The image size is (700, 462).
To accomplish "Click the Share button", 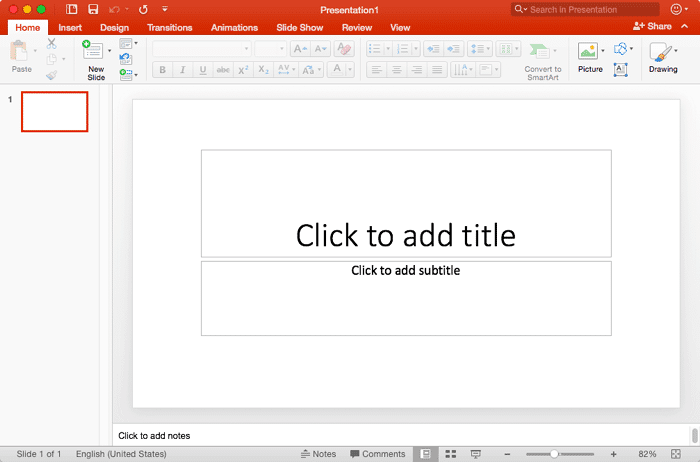I will tap(652, 26).
